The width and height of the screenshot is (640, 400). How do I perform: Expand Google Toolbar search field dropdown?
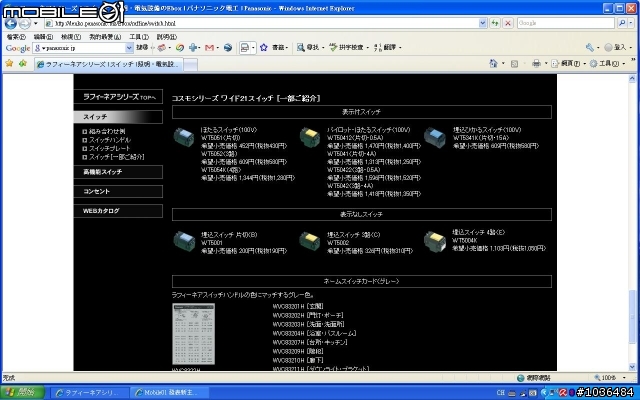[129, 48]
